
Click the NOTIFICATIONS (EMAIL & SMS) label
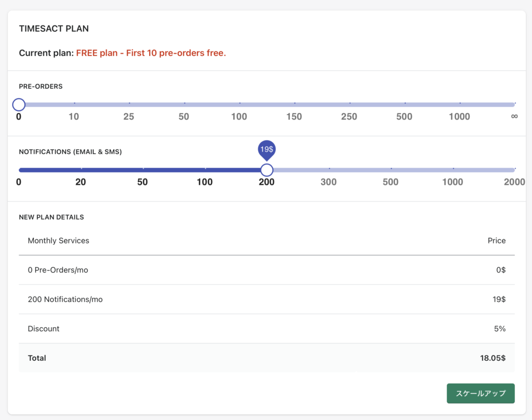[70, 152]
